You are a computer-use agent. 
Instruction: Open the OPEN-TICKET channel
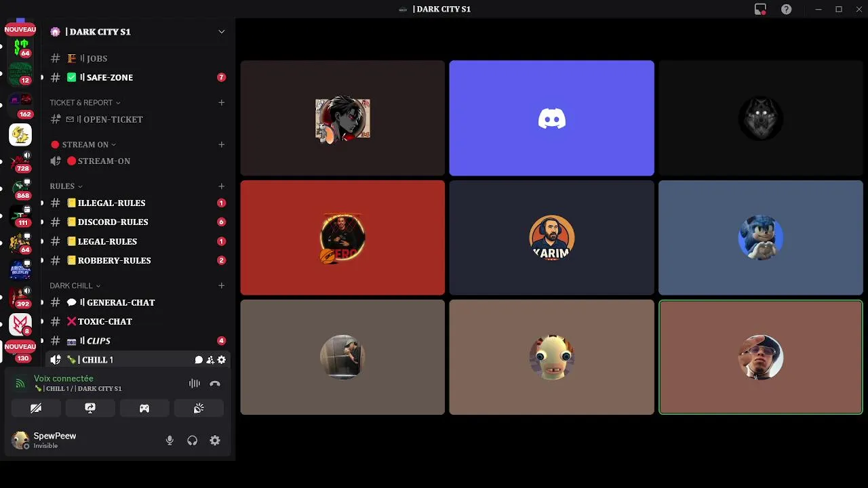[138, 119]
